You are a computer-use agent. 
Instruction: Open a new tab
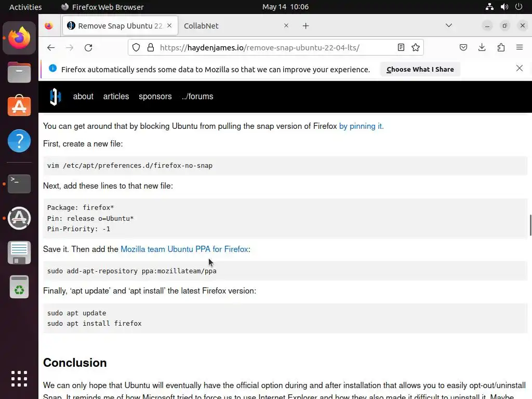click(x=305, y=25)
